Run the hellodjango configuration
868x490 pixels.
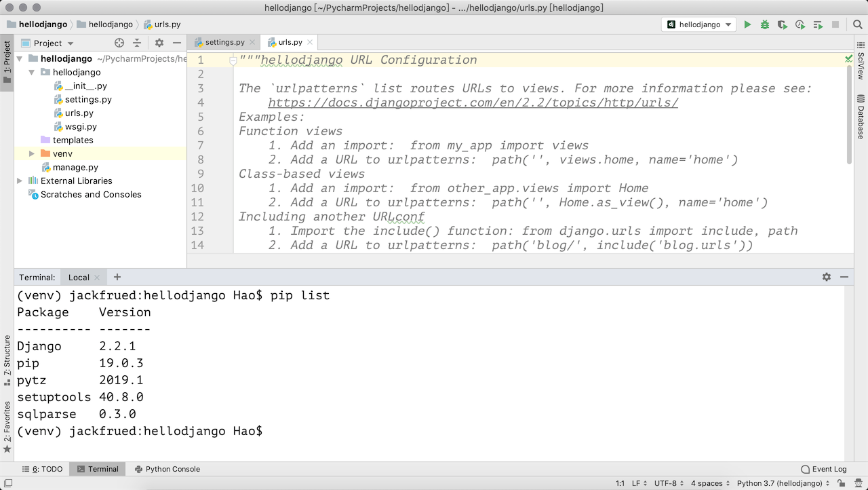pos(747,24)
